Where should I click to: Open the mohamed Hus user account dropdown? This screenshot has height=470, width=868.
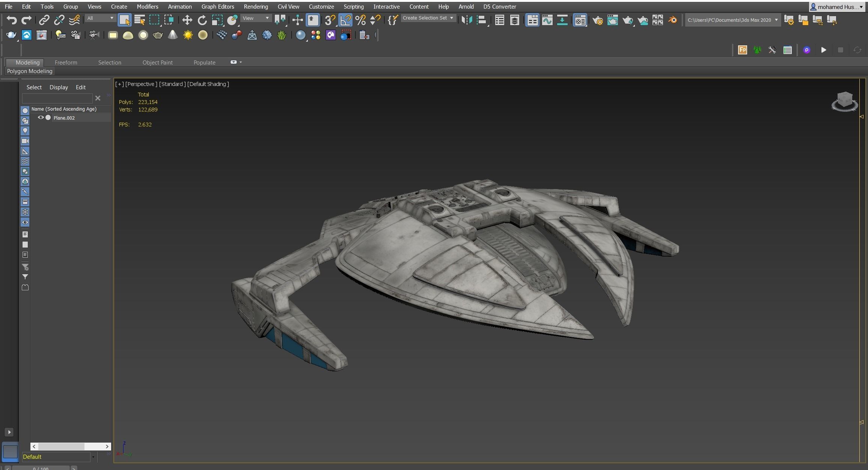click(837, 7)
